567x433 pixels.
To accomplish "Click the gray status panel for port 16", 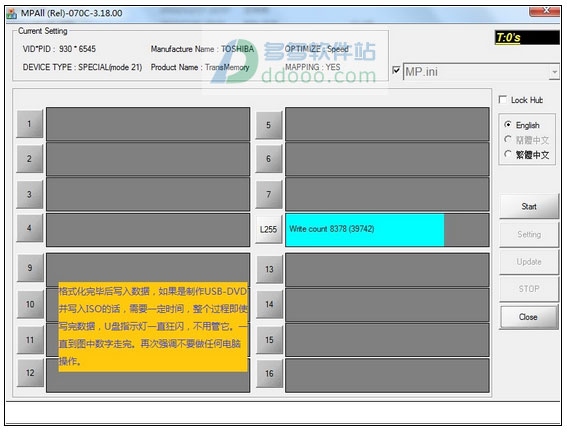I will pos(387,375).
